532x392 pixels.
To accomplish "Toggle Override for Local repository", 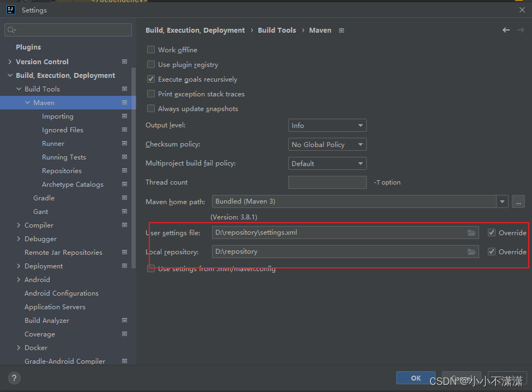I will (x=492, y=252).
